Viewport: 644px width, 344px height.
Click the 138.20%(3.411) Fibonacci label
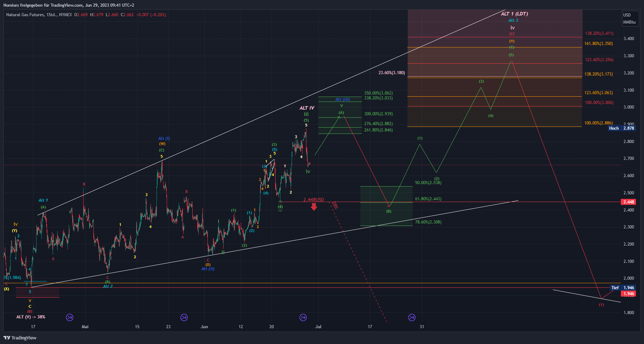599,33
